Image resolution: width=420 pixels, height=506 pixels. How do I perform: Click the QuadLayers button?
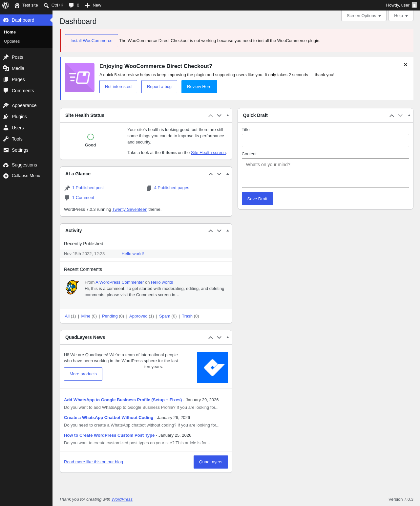(x=211, y=462)
